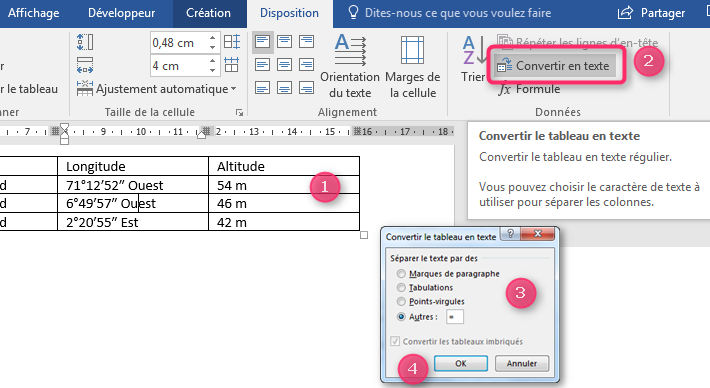The image size is (710, 388).
Task: Align cell text top right
Action: [307, 42]
